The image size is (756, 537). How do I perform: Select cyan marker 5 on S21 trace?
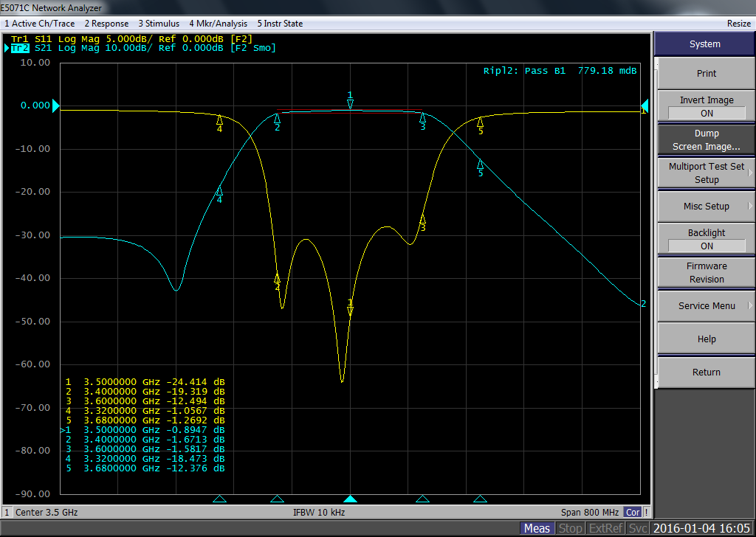click(480, 164)
